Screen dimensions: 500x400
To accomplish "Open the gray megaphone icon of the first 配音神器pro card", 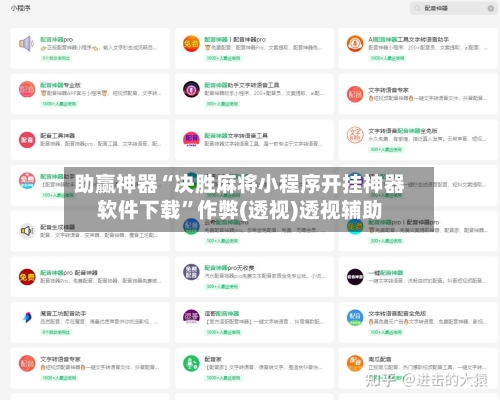I will click(x=26, y=44).
